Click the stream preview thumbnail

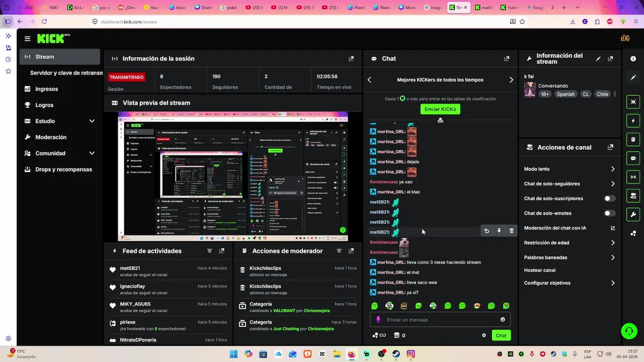[x=233, y=176]
